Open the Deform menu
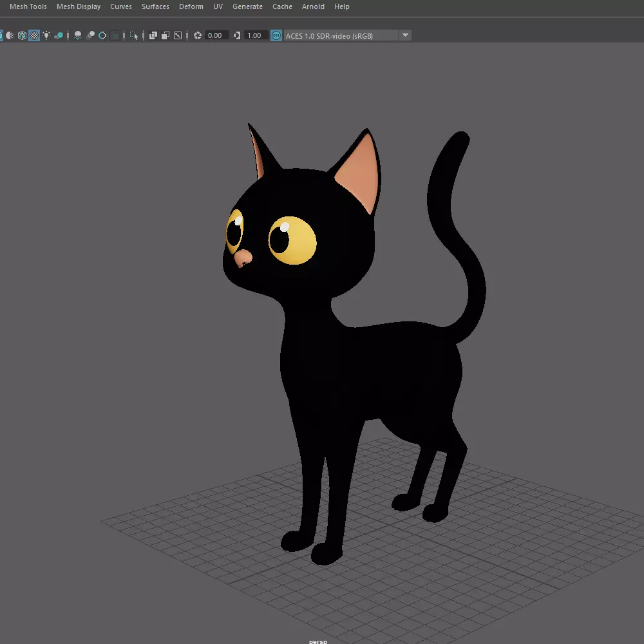The width and height of the screenshot is (644, 644). click(x=191, y=6)
